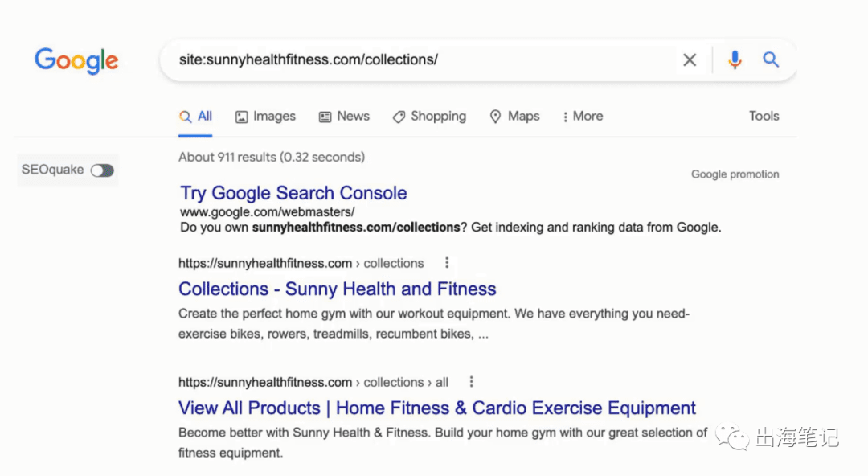Click the sunnyhealthfitness.com › collections breadcrumb
This screenshot has height=476, width=868.
(x=301, y=263)
